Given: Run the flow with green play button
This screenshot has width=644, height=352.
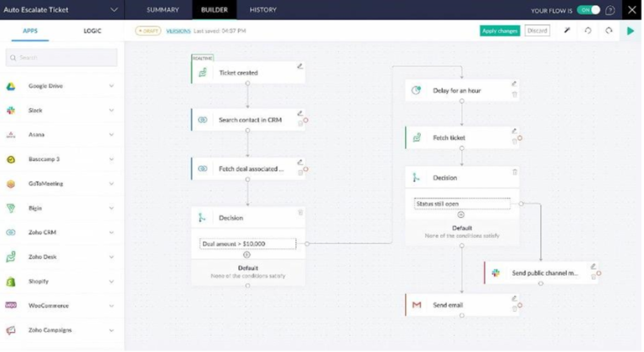Looking at the screenshot, I should click(630, 31).
